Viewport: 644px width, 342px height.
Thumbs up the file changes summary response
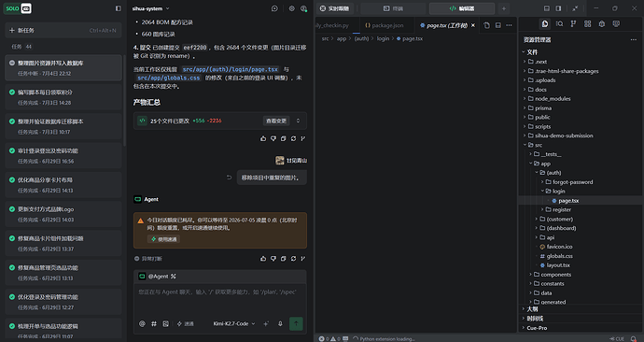263,138
